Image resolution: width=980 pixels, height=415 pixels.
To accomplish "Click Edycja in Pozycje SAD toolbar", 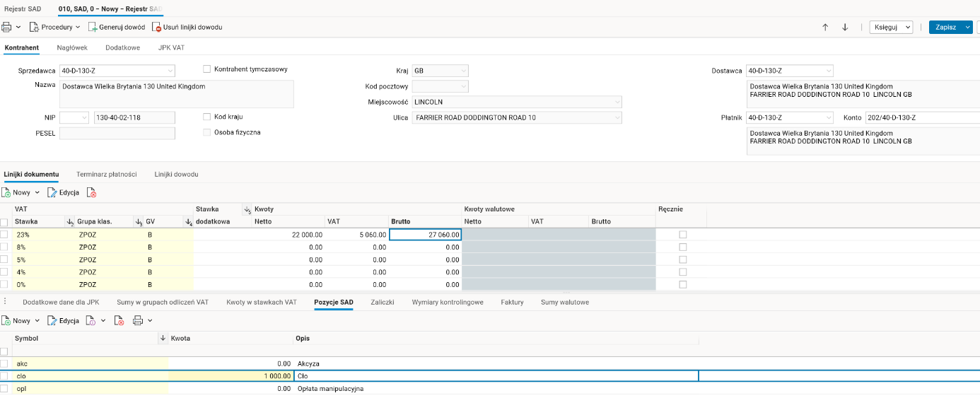I will click(63, 320).
